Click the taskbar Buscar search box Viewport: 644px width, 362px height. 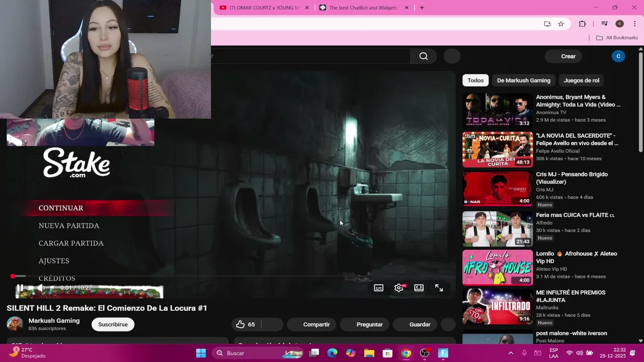coord(259,353)
